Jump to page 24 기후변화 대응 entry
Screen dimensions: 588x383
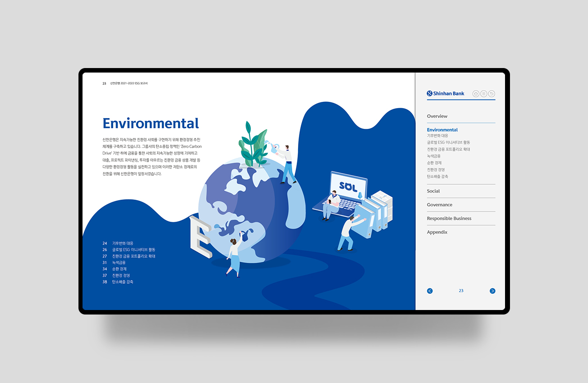tap(118, 243)
